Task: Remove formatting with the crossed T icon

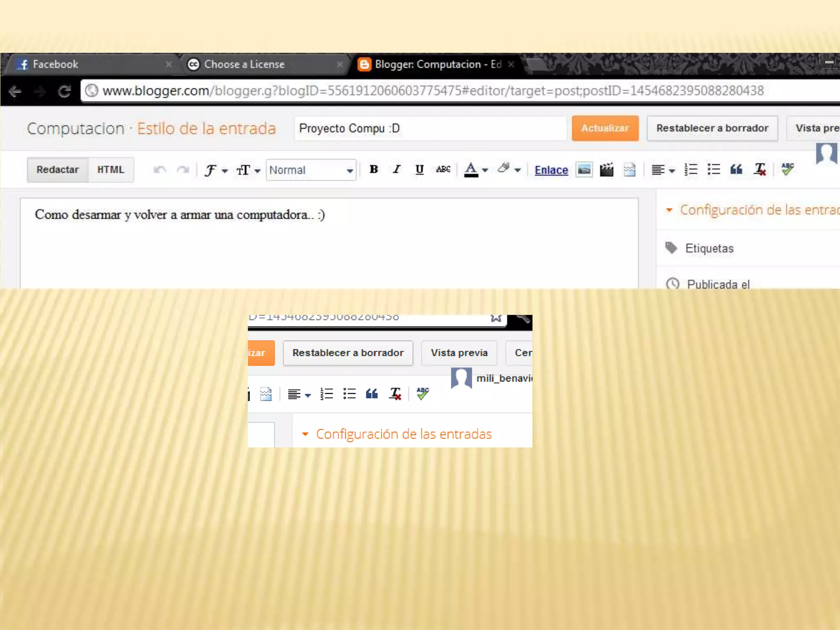Action: [760, 169]
